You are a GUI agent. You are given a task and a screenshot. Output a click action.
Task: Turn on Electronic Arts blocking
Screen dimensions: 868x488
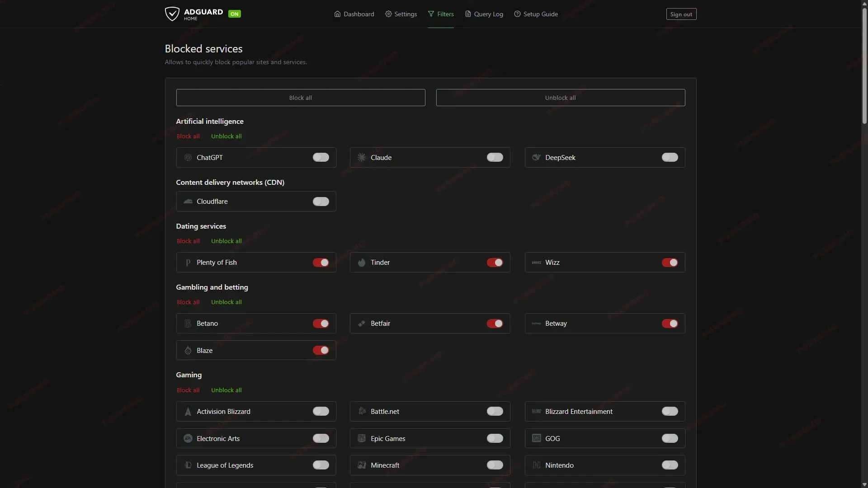[x=321, y=438]
